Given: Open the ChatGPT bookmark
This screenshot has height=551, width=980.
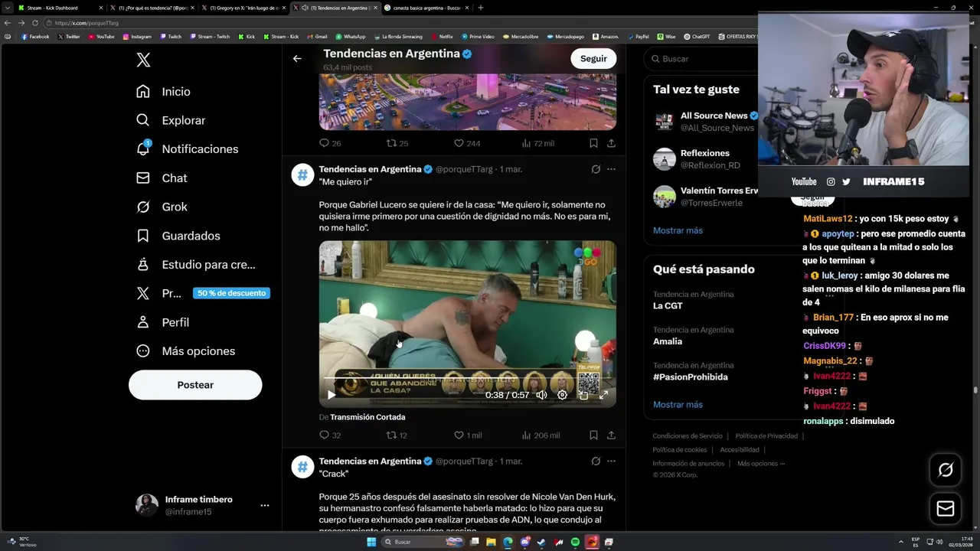Looking at the screenshot, I should click(x=697, y=37).
